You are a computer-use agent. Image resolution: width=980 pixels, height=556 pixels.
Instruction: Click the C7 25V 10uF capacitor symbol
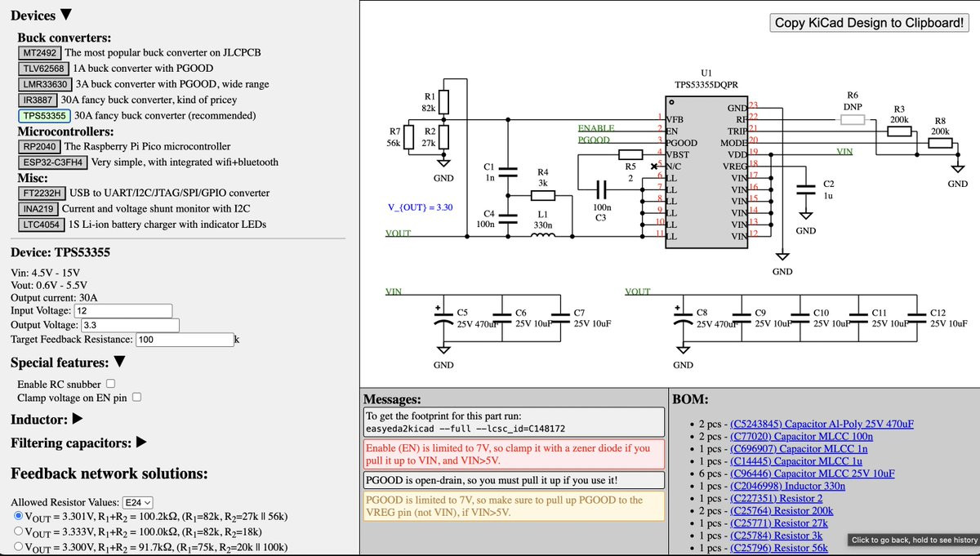(x=559, y=318)
